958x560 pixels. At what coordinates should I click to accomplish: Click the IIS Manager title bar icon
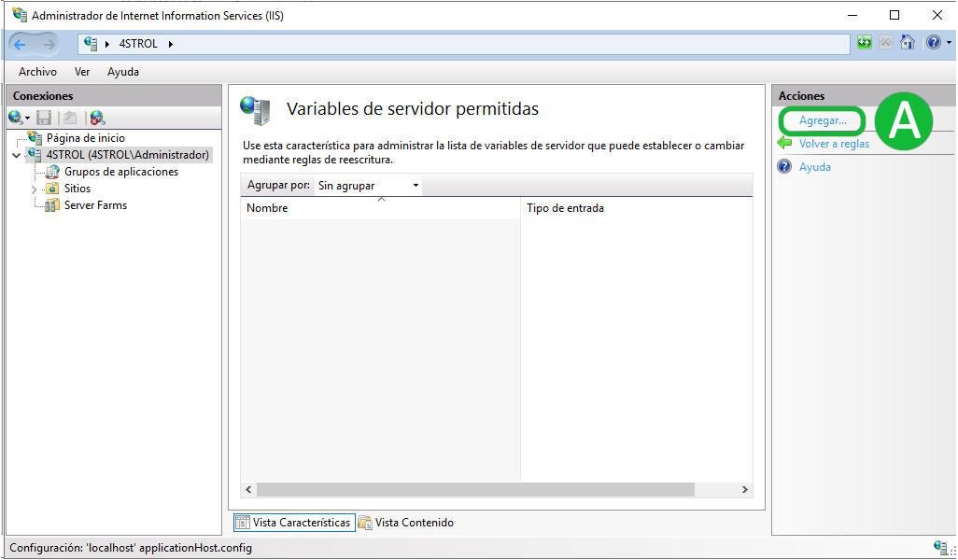(20, 15)
